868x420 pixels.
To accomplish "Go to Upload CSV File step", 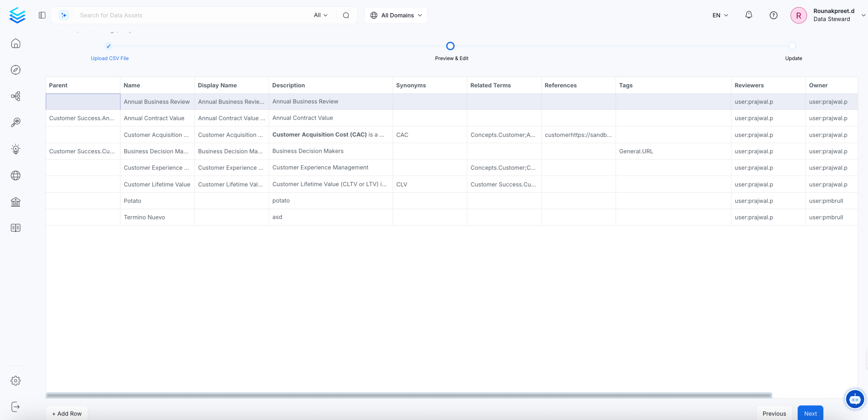I will [109, 58].
